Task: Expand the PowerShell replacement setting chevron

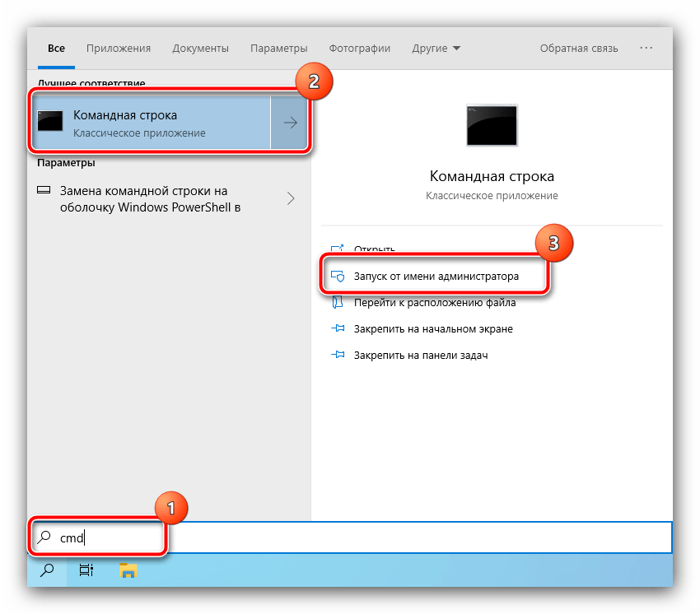Action: coord(291,198)
